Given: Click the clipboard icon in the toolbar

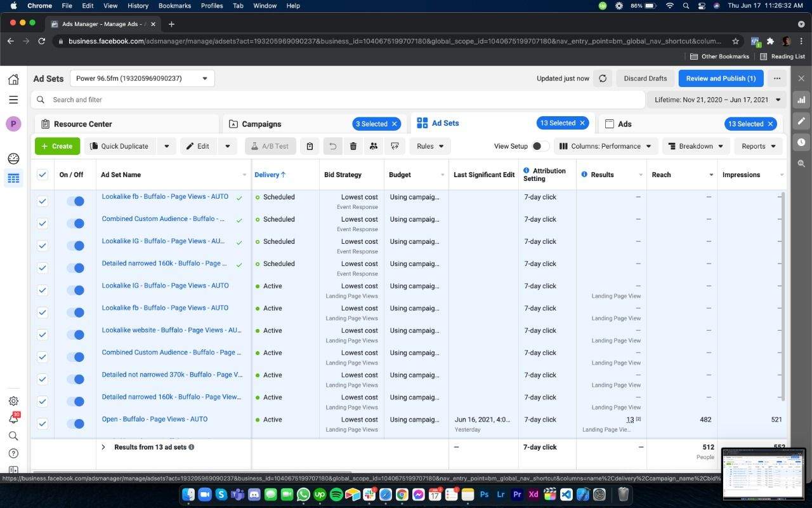Looking at the screenshot, I should [x=310, y=146].
